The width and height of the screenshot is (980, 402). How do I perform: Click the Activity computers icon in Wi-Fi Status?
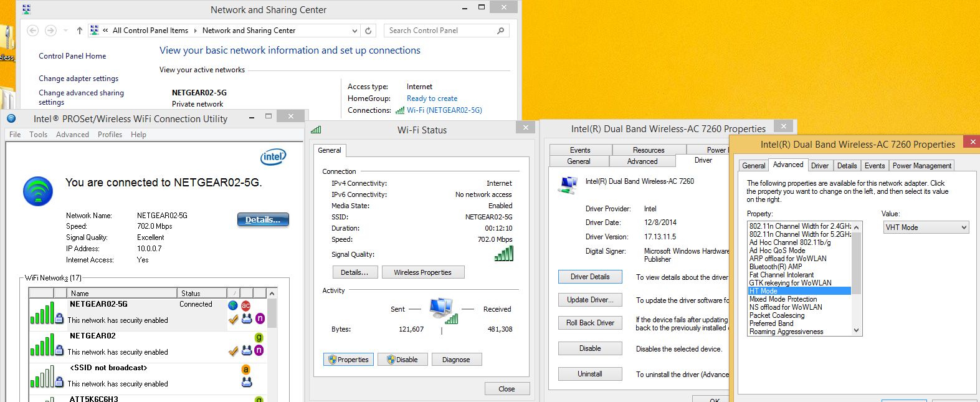click(444, 310)
